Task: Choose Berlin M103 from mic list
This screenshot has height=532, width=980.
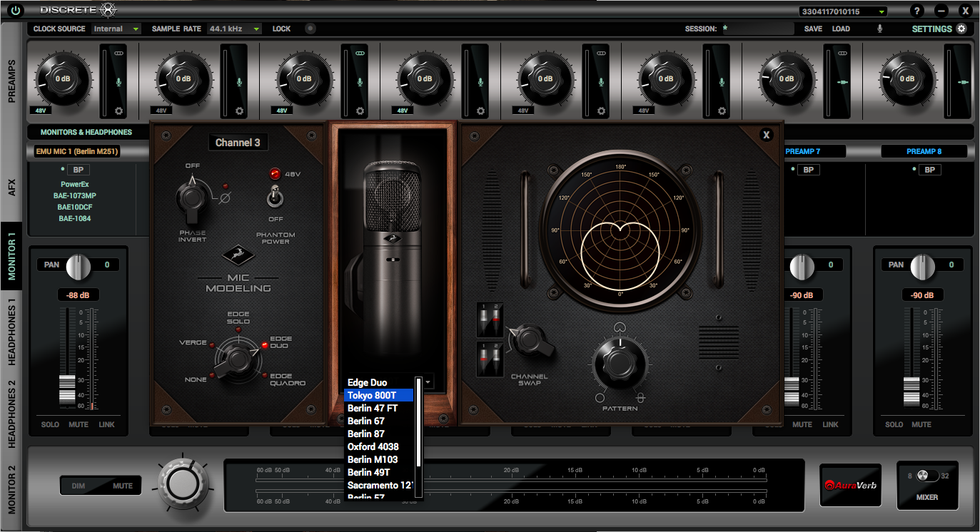Action: (x=379, y=459)
